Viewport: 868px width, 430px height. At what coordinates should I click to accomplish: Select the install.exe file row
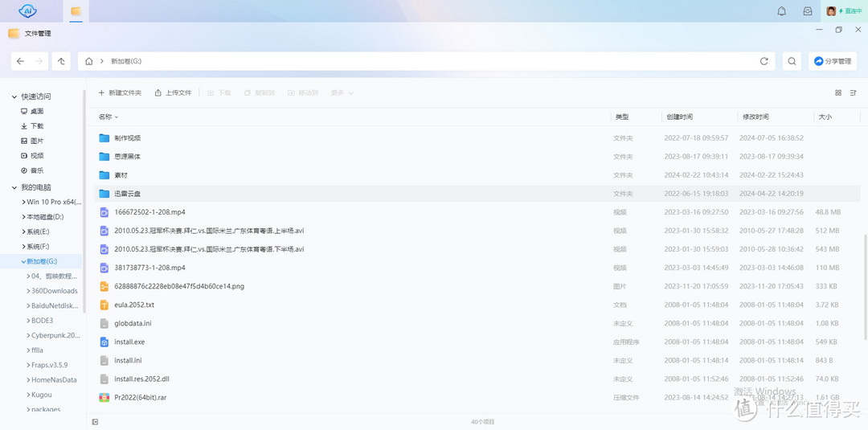129,342
